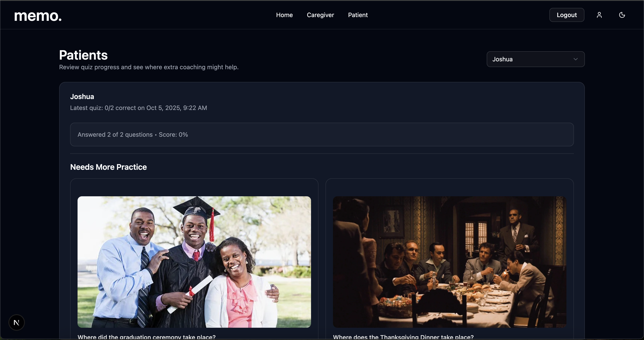Click the Thanksgiving dinner photo
The width and height of the screenshot is (644, 340).
coord(449,262)
